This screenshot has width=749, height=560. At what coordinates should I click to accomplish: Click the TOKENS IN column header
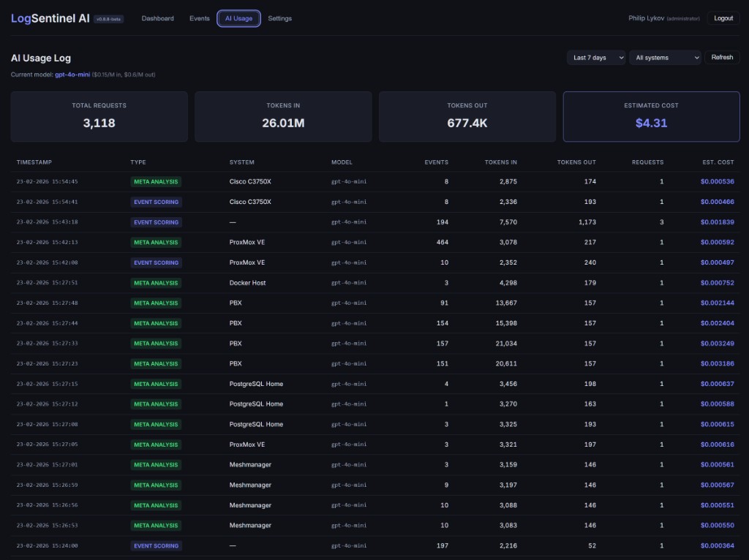pyautogui.click(x=500, y=162)
